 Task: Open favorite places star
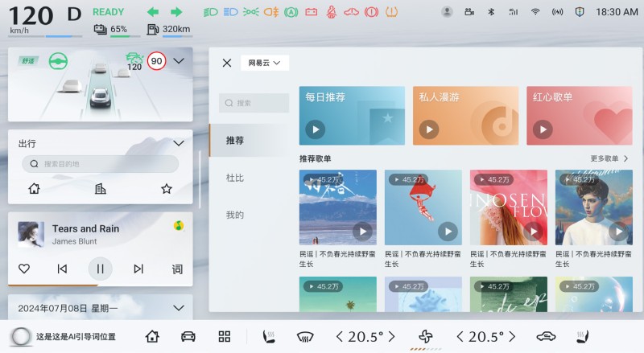coord(167,189)
